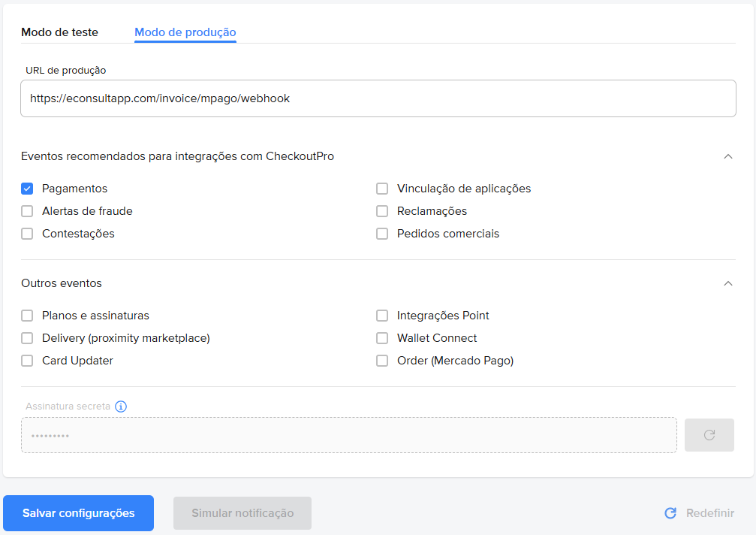Enable Alertas de fraude notifications
Image resolution: width=756 pixels, height=535 pixels.
tap(27, 211)
